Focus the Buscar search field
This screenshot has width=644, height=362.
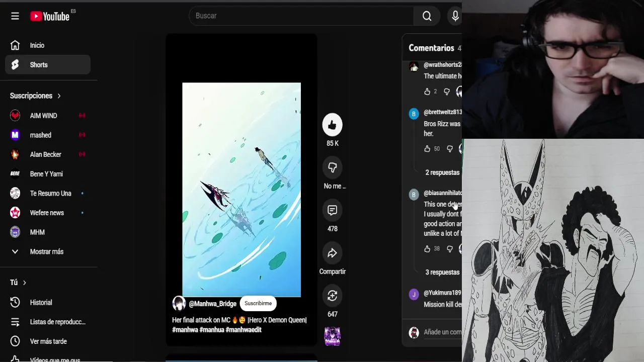[301, 16]
